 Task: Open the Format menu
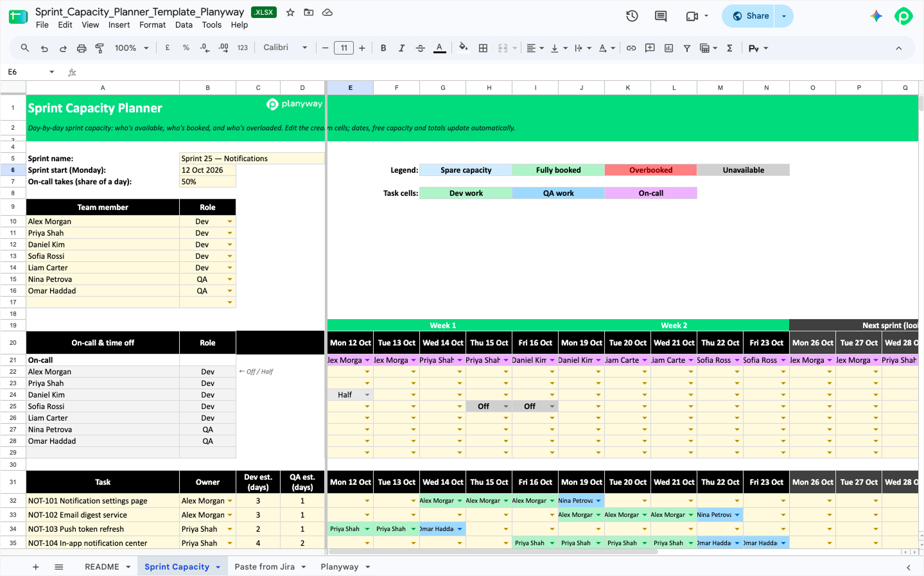pos(152,25)
